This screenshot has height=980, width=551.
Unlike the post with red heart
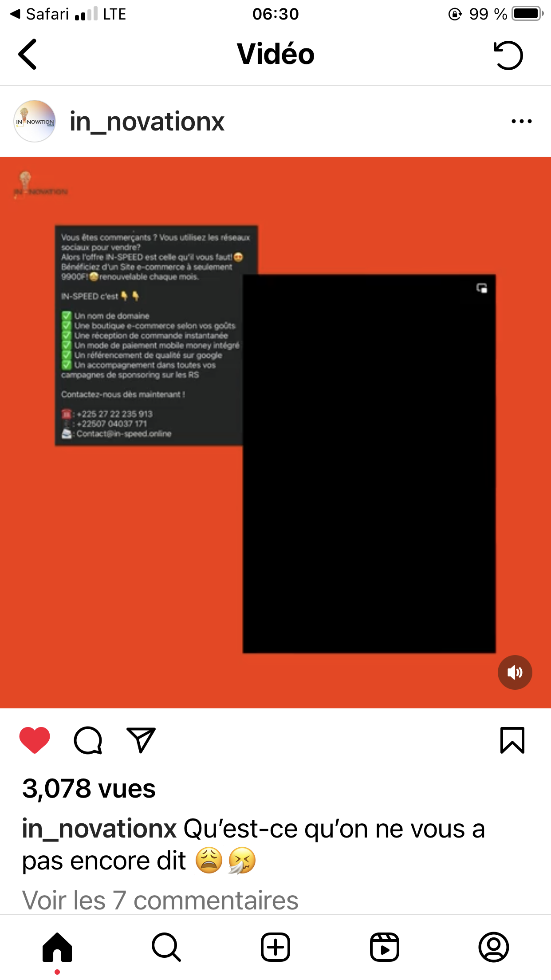point(35,740)
